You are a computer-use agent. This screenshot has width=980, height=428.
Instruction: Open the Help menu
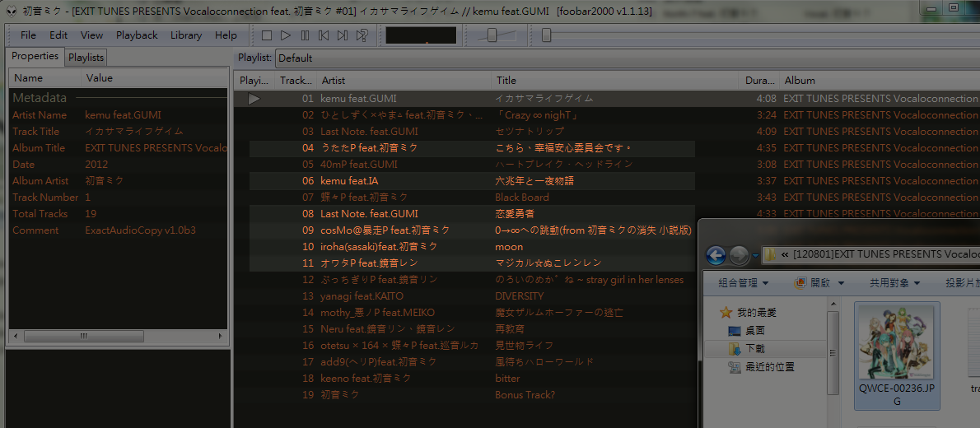click(226, 35)
